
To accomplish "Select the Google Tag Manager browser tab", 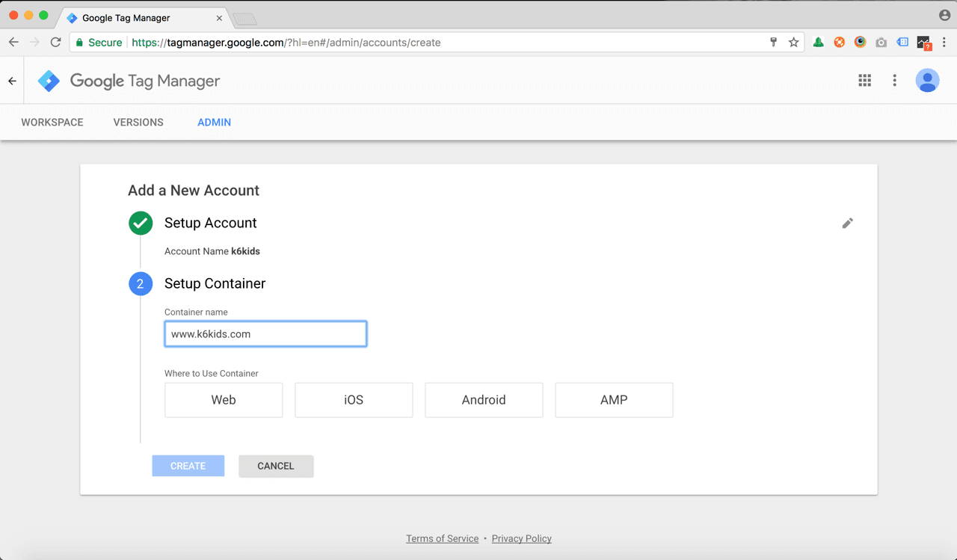I will (x=142, y=18).
